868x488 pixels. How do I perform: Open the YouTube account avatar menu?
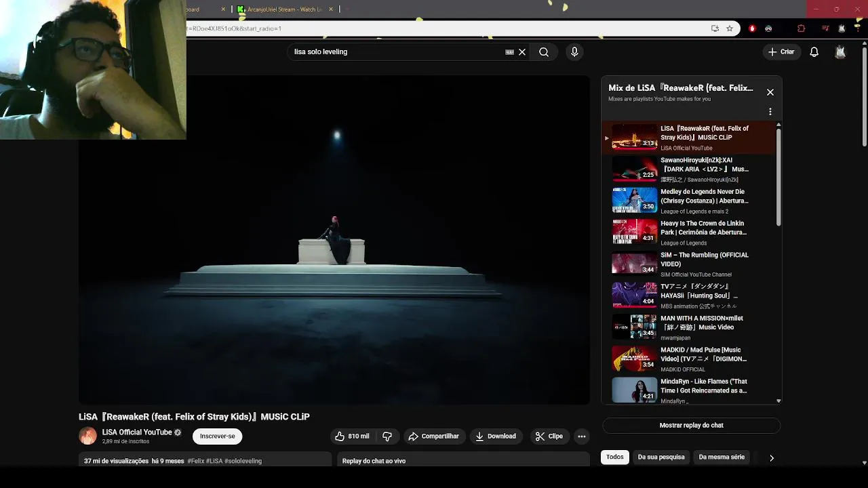point(840,52)
